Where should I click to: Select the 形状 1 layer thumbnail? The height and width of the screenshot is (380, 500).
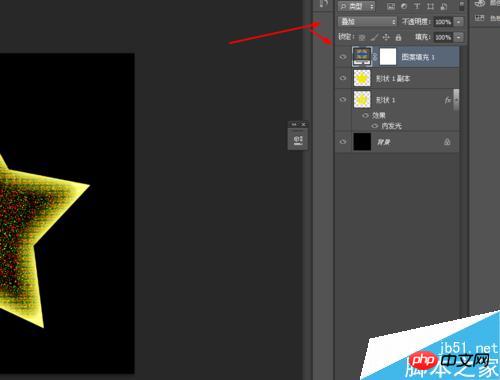362,99
